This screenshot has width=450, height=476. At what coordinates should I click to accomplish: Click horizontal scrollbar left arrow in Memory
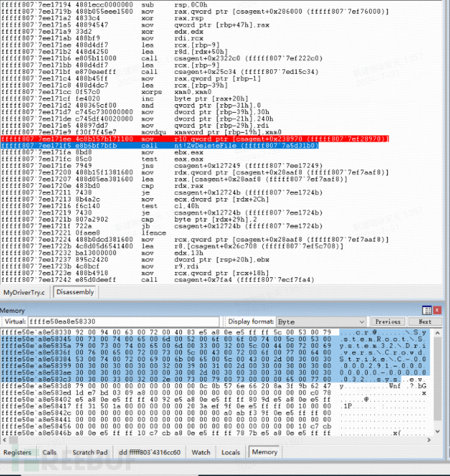[x=4, y=439]
